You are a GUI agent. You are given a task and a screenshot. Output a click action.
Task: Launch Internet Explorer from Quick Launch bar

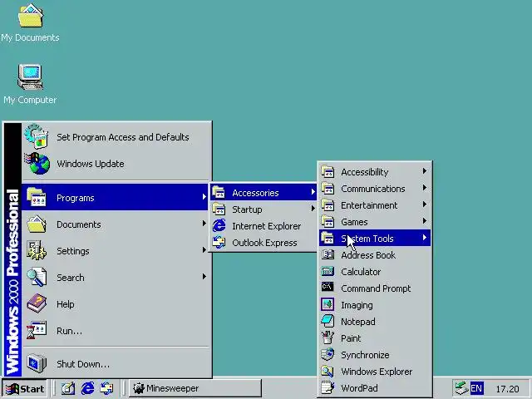click(x=87, y=388)
